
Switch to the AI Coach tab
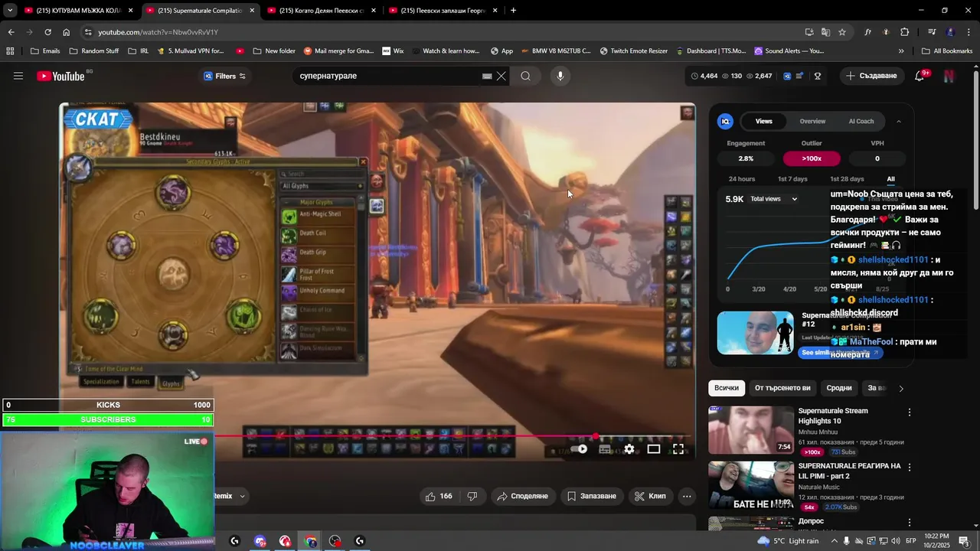861,121
